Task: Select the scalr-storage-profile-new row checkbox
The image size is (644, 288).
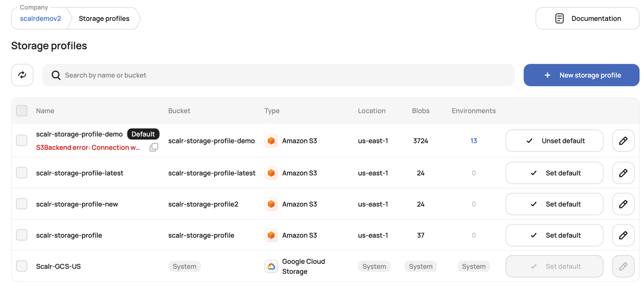Action: click(x=22, y=204)
